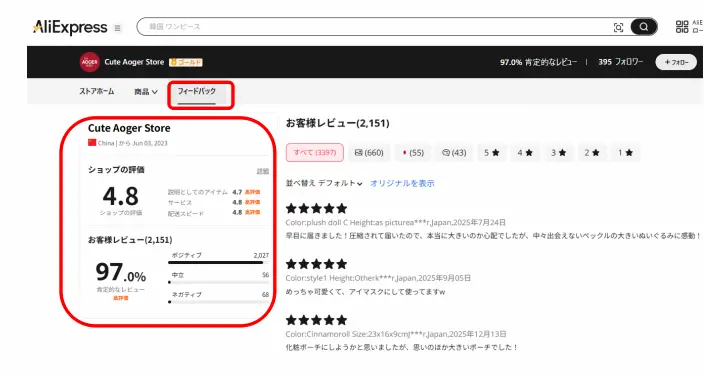
Task: Click the 97.0% large percentage in store card
Action: [x=120, y=272]
